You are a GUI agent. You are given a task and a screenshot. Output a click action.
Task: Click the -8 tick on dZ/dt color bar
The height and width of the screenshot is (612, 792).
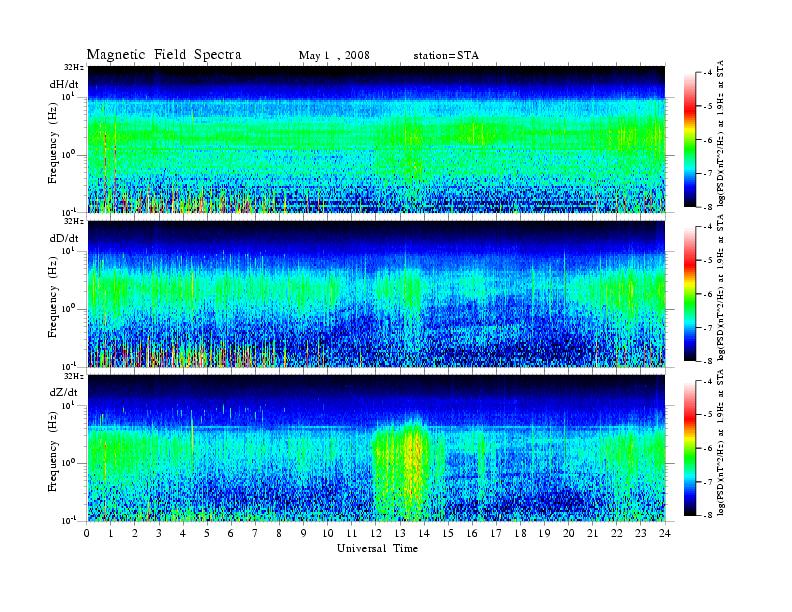click(x=708, y=515)
